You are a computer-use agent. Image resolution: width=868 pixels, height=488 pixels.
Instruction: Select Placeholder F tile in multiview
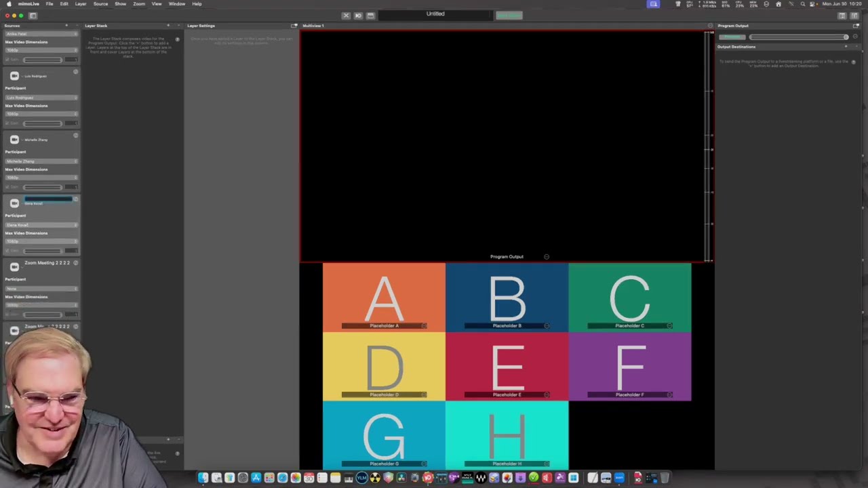tap(629, 367)
